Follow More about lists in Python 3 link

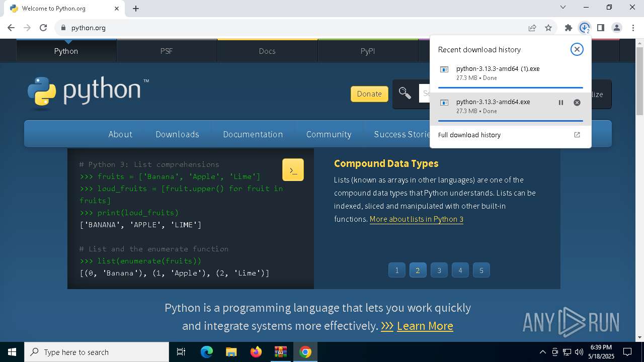pos(417,219)
